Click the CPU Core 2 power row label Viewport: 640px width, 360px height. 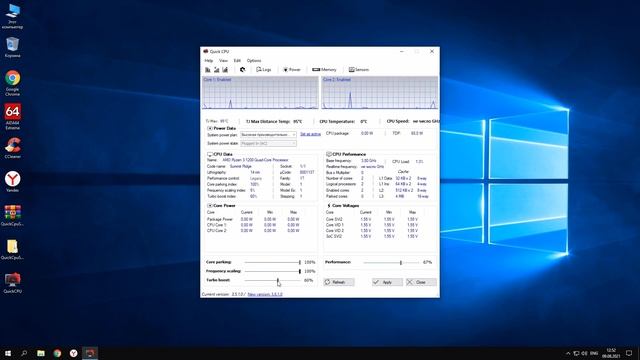point(216,231)
